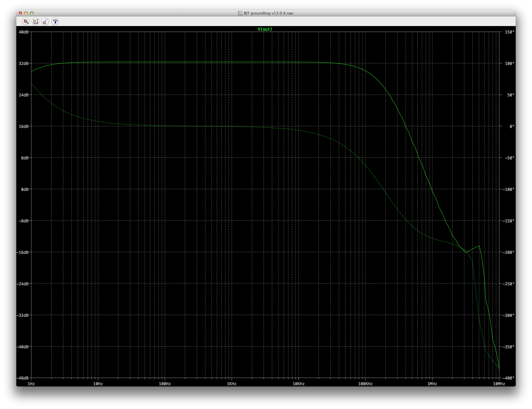The width and height of the screenshot is (532, 409).
Task: Click the -50° phase axis label
Action: [510, 158]
